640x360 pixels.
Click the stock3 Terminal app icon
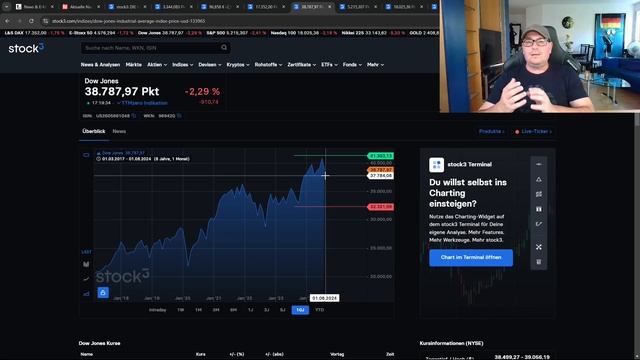pos(436,164)
